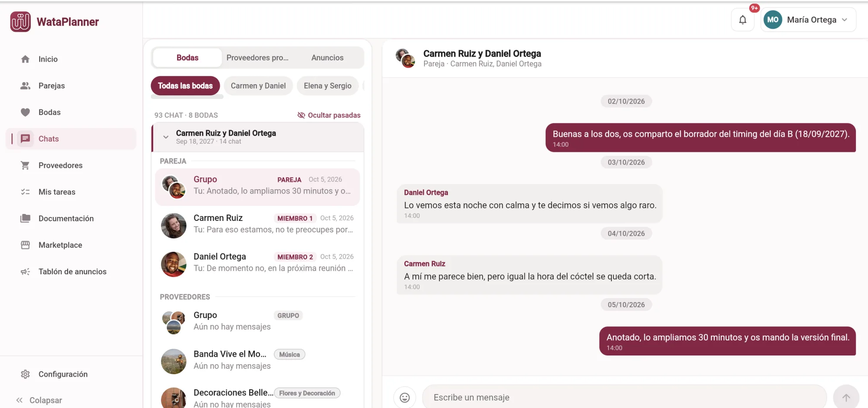The image size is (868, 408).
Task: Switch to Proveedores pro... tab
Action: 257,58
